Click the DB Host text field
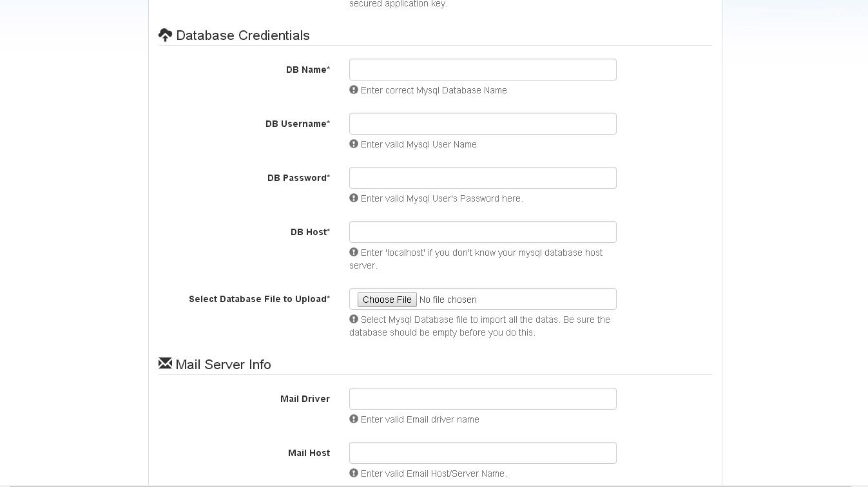 [483, 232]
